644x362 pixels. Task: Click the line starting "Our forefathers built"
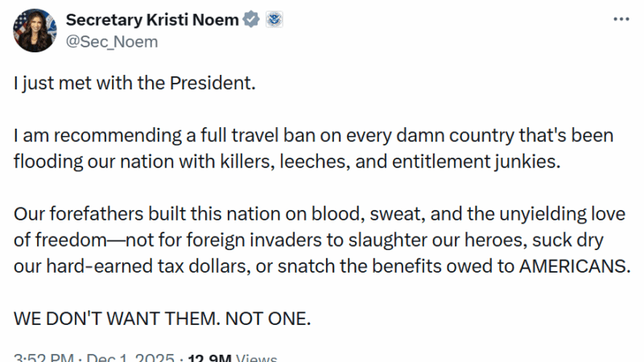click(x=312, y=217)
